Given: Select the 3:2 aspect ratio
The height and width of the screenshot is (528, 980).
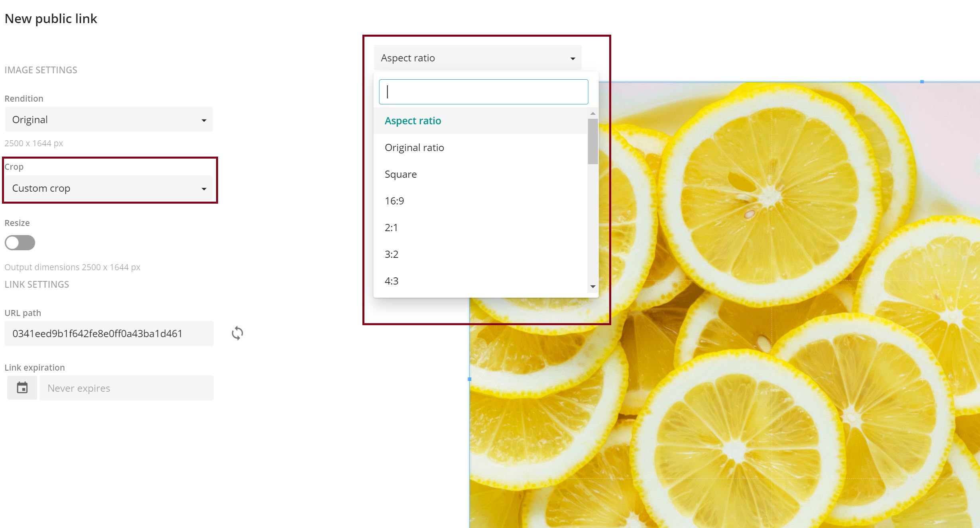Looking at the screenshot, I should pos(392,254).
